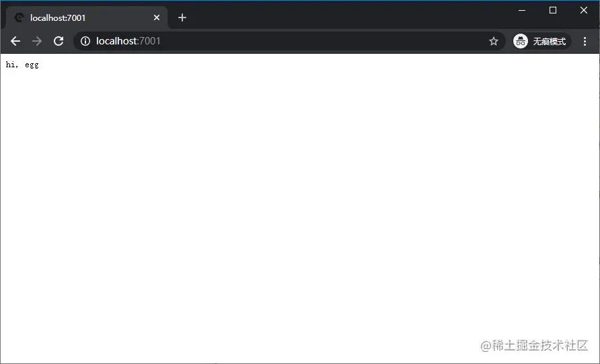Image resolution: width=600 pixels, height=364 pixels.
Task: Go back to the previous page
Action: click(15, 41)
